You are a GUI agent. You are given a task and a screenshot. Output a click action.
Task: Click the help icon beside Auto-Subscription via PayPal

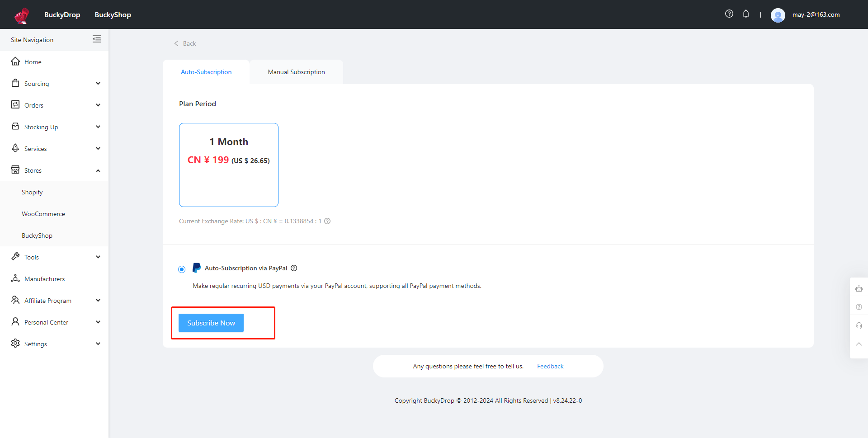pyautogui.click(x=294, y=268)
